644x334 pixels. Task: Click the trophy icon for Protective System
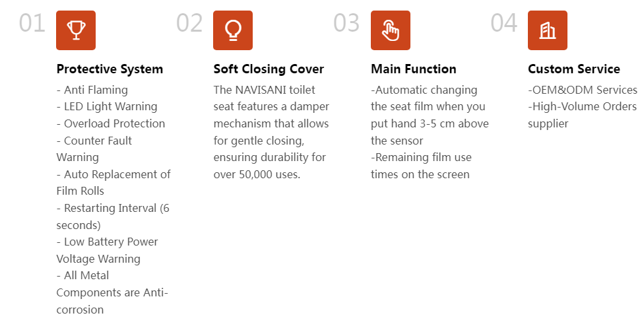[x=76, y=30]
